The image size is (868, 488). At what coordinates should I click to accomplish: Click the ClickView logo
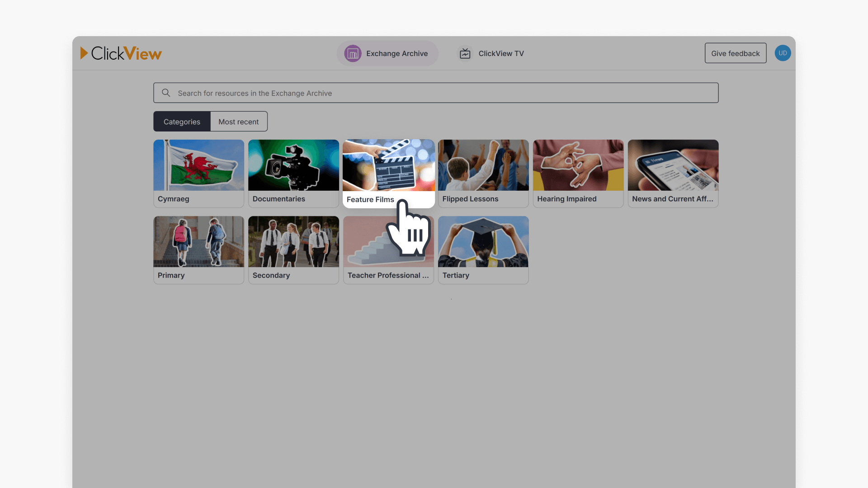point(121,53)
